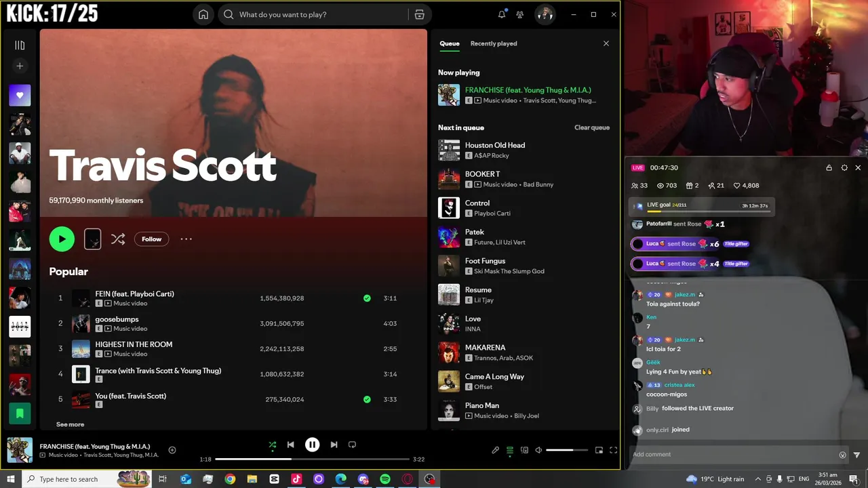Screen dimensions: 868x488
Task: Clear the queue
Action: (x=592, y=127)
